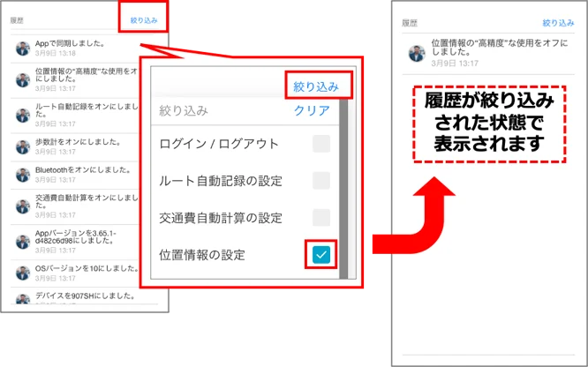
Task: Click avatar beside ルート自動記録をオン entry
Action: coord(23,116)
